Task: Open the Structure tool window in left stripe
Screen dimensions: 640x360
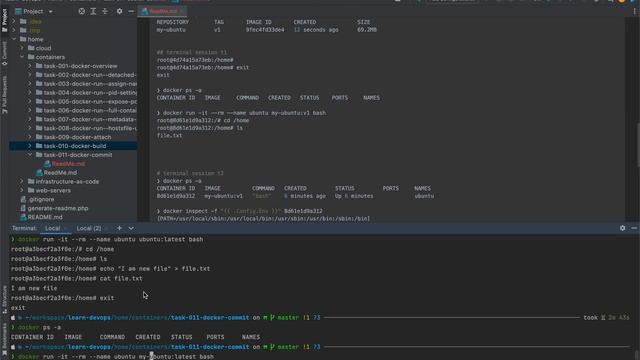Action: (x=4, y=299)
